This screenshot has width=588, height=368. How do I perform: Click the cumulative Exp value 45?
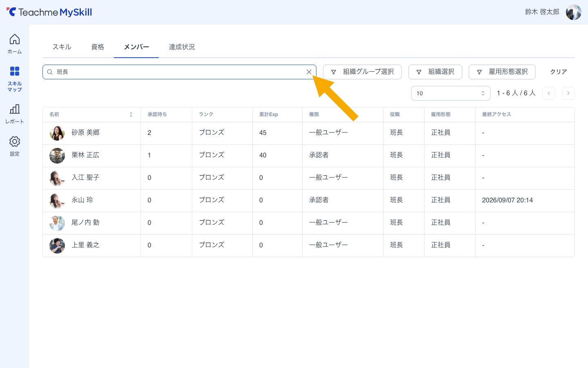(263, 133)
